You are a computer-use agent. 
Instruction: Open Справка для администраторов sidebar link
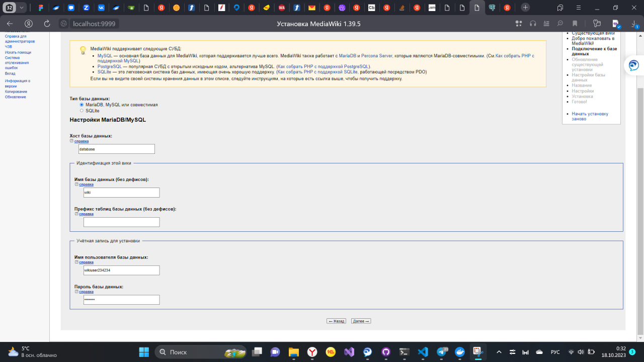20,39
